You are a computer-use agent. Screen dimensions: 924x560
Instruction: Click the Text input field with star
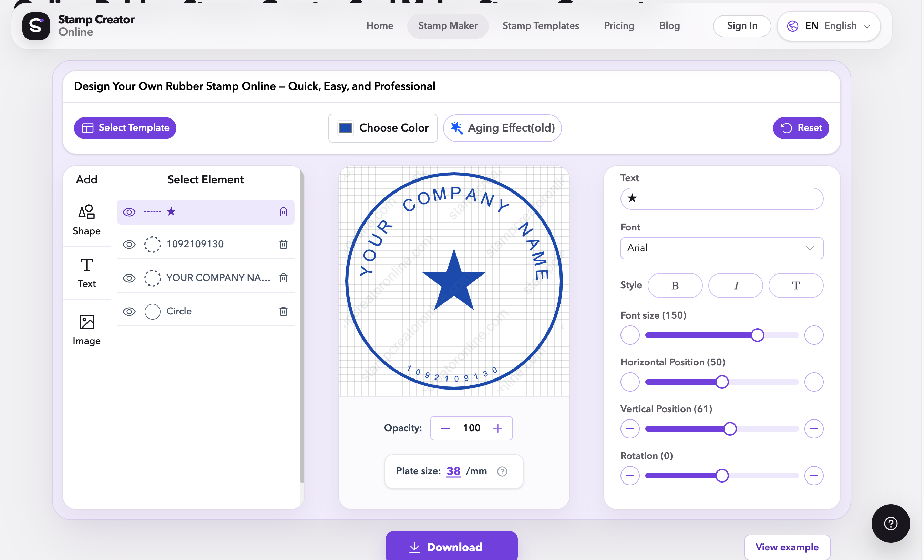tap(721, 199)
